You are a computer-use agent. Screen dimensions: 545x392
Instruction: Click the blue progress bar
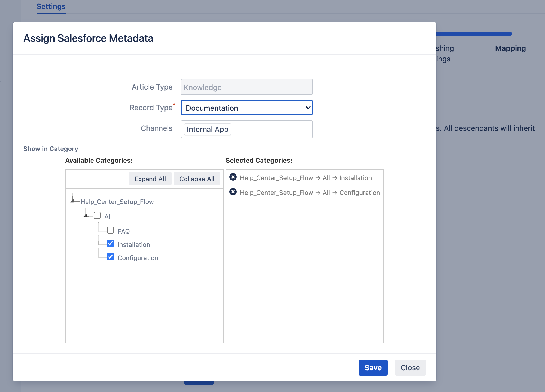474,34
